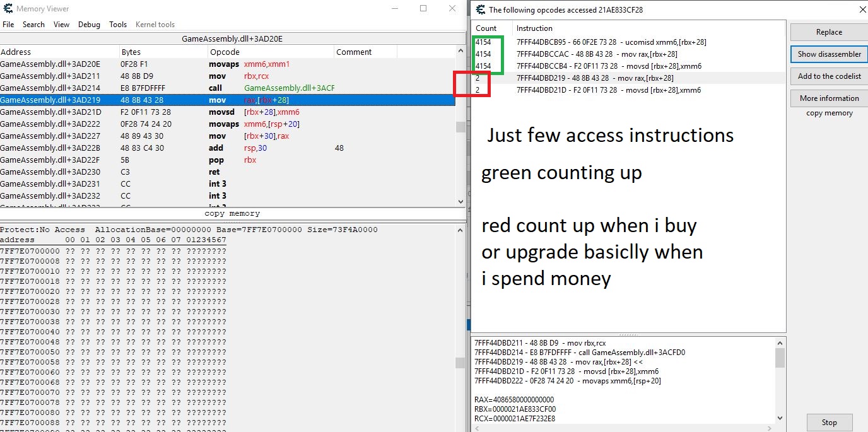Open the Kernel tools menu

(155, 25)
